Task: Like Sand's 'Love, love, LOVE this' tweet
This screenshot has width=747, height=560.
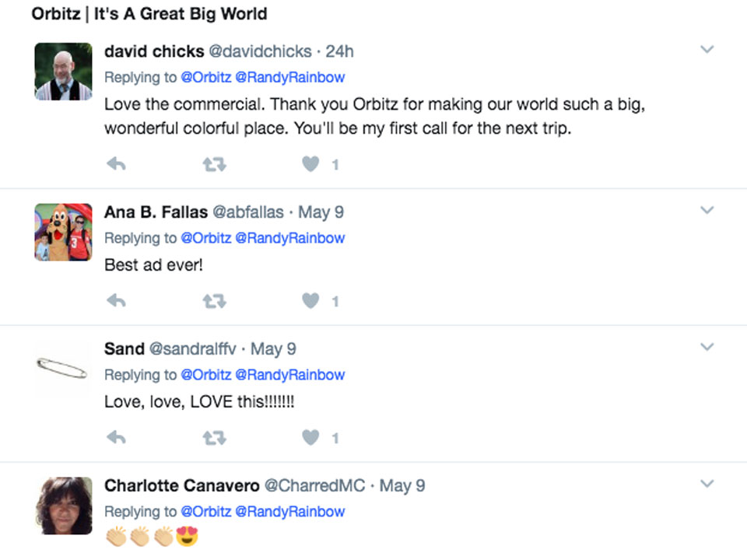Action: click(310, 438)
